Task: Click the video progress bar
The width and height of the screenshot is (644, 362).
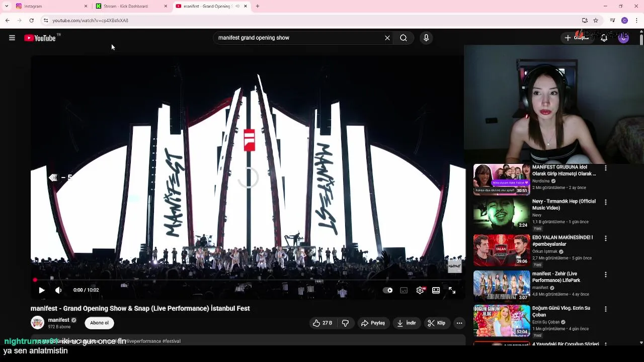Action: pos(248,280)
